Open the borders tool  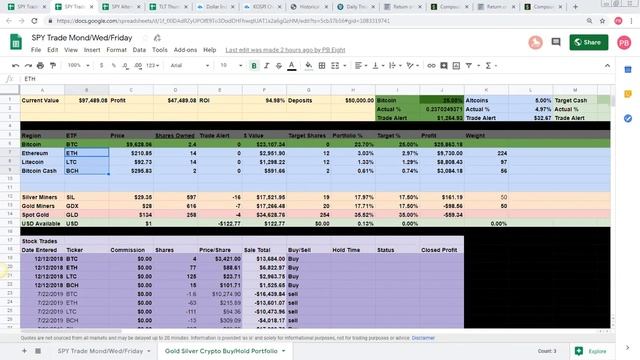[322, 66]
